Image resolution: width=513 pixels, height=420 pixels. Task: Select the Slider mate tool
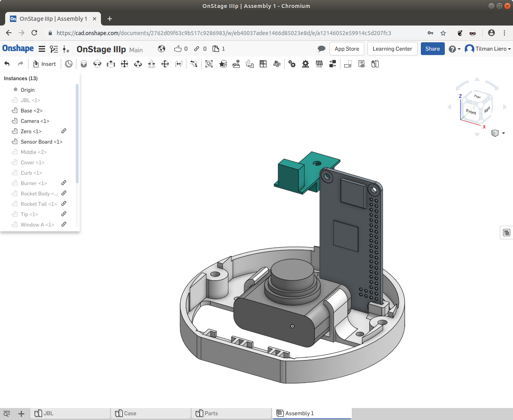pyautogui.click(x=111, y=64)
